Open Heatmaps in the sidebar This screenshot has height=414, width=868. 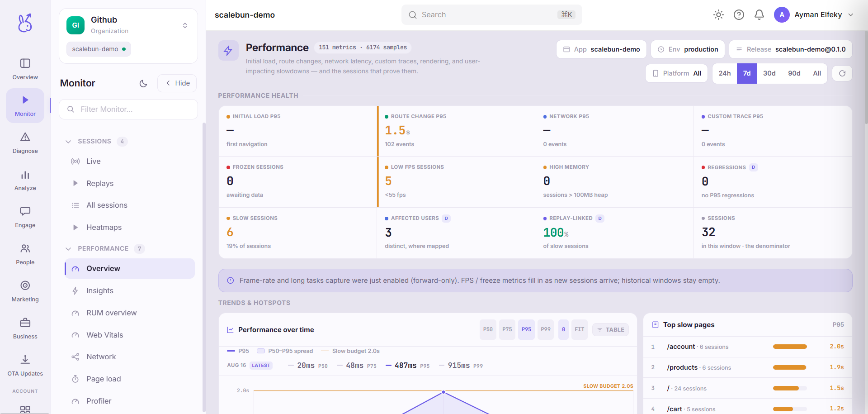coord(130,227)
